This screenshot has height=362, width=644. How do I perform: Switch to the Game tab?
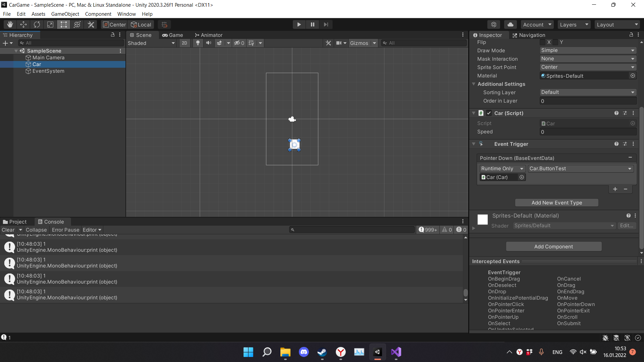(x=173, y=35)
